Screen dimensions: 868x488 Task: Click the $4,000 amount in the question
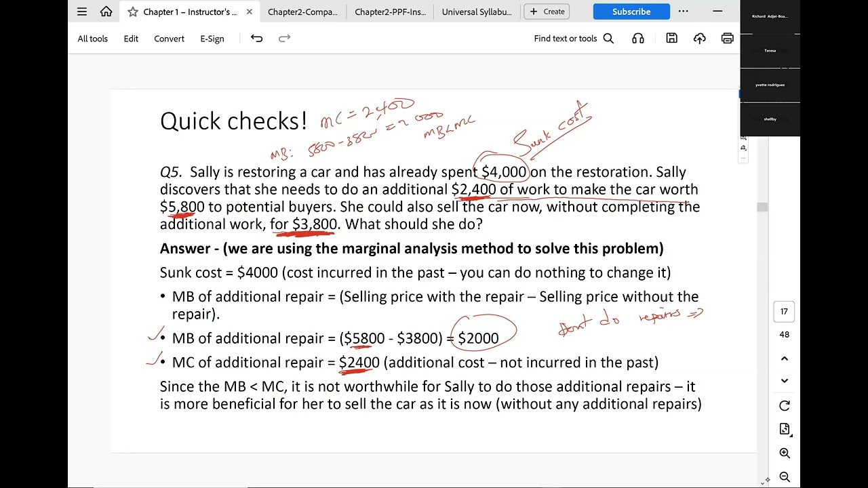(504, 172)
